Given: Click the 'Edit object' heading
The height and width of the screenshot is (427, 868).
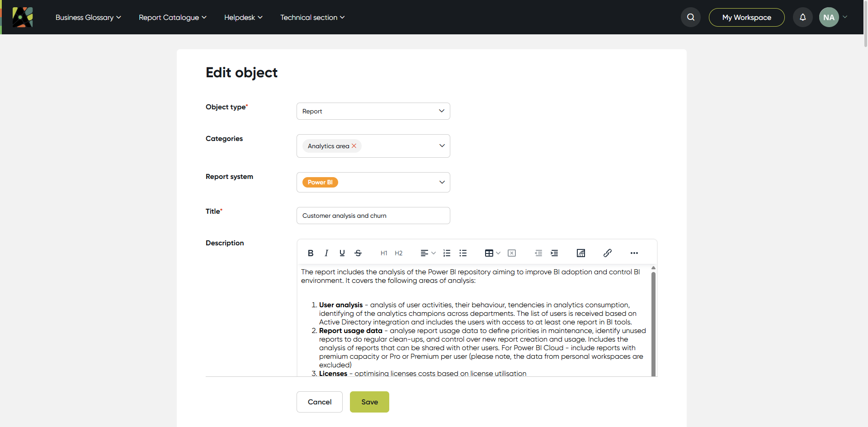Looking at the screenshot, I should 241,73.
